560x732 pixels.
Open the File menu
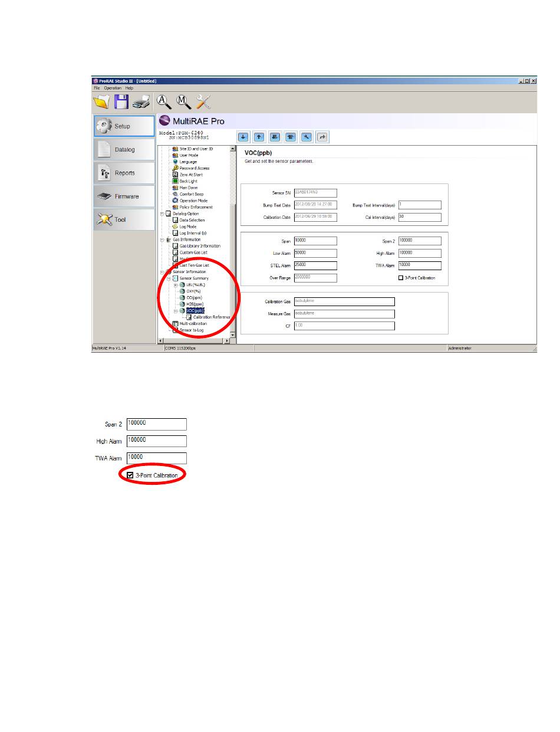(x=97, y=88)
